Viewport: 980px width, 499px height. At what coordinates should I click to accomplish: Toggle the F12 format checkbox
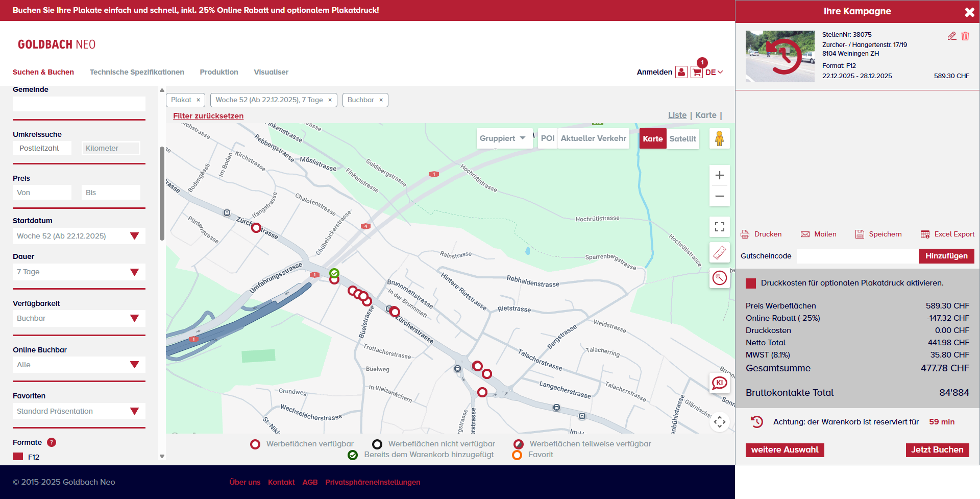coord(18,457)
